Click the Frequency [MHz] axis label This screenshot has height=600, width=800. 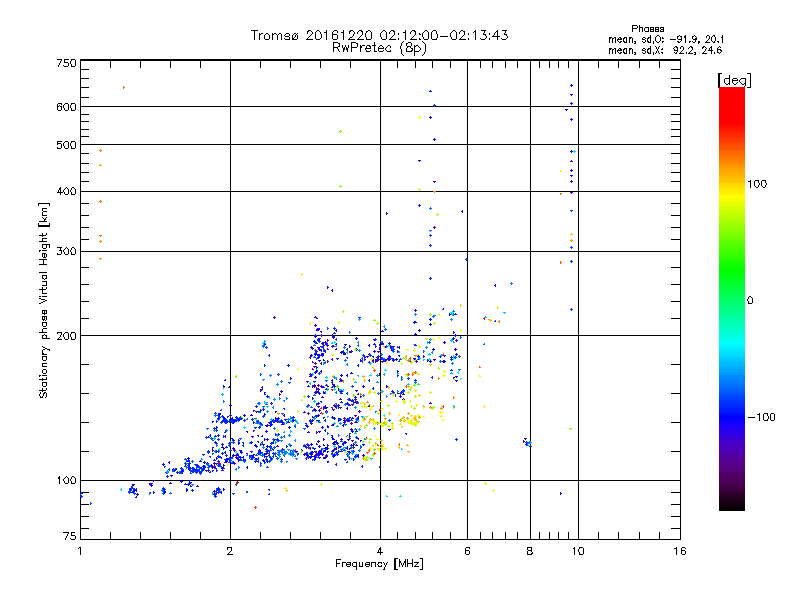[379, 564]
